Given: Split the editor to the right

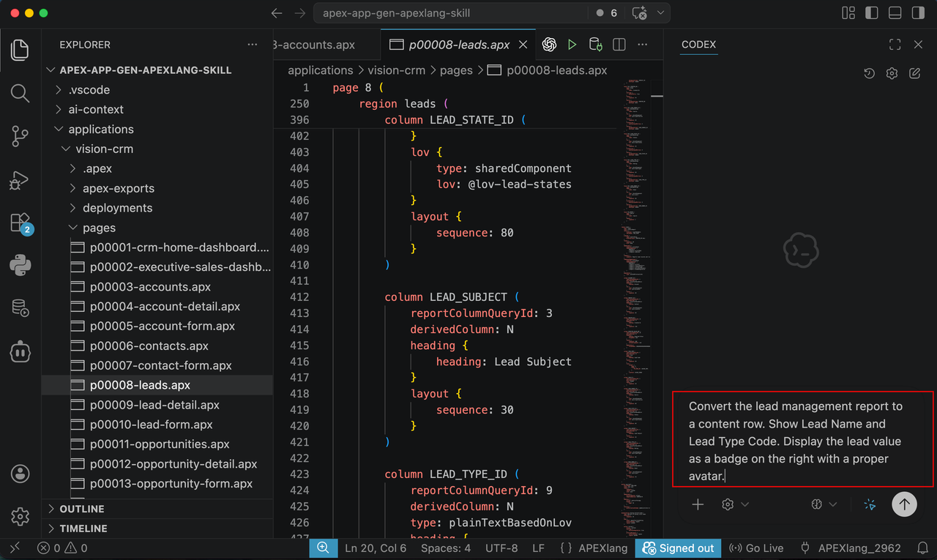Looking at the screenshot, I should coord(619,45).
